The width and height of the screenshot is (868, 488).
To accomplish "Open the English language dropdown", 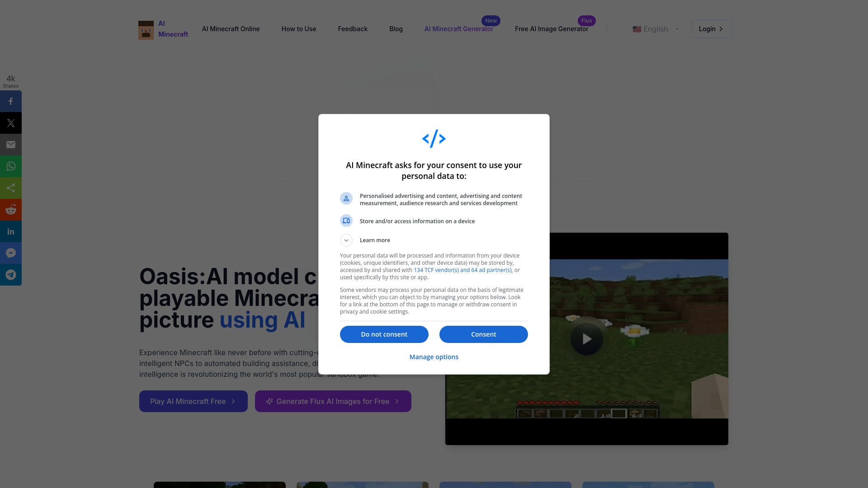I will click(x=656, y=28).
